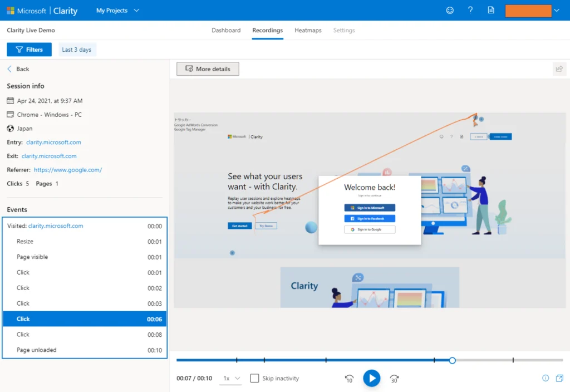The height and width of the screenshot is (392, 570).
Task: Open the playback info icon
Action: coord(546,378)
